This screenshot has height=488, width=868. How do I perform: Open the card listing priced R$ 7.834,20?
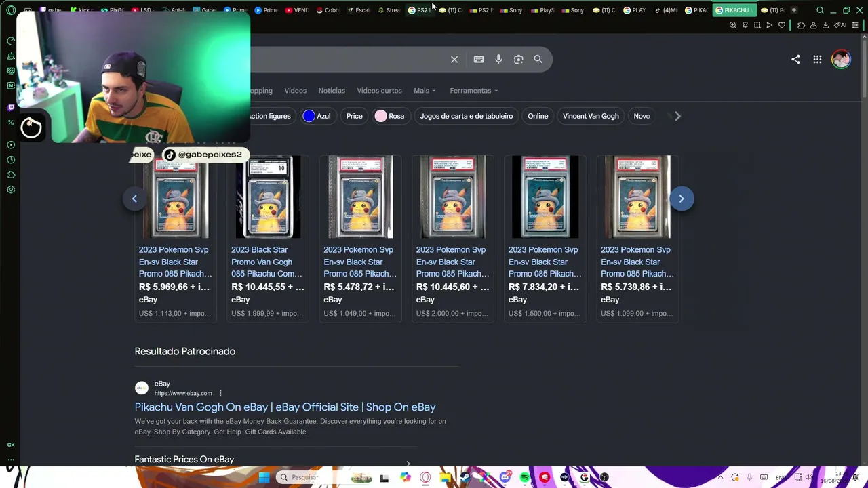pyautogui.click(x=545, y=238)
